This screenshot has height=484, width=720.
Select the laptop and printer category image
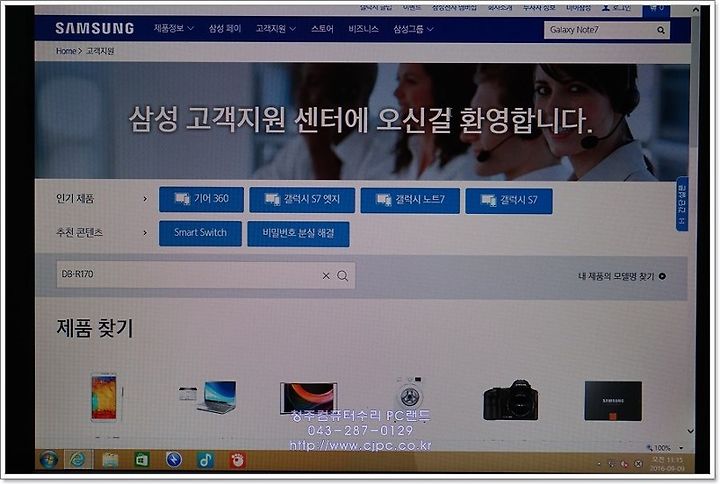(208, 397)
